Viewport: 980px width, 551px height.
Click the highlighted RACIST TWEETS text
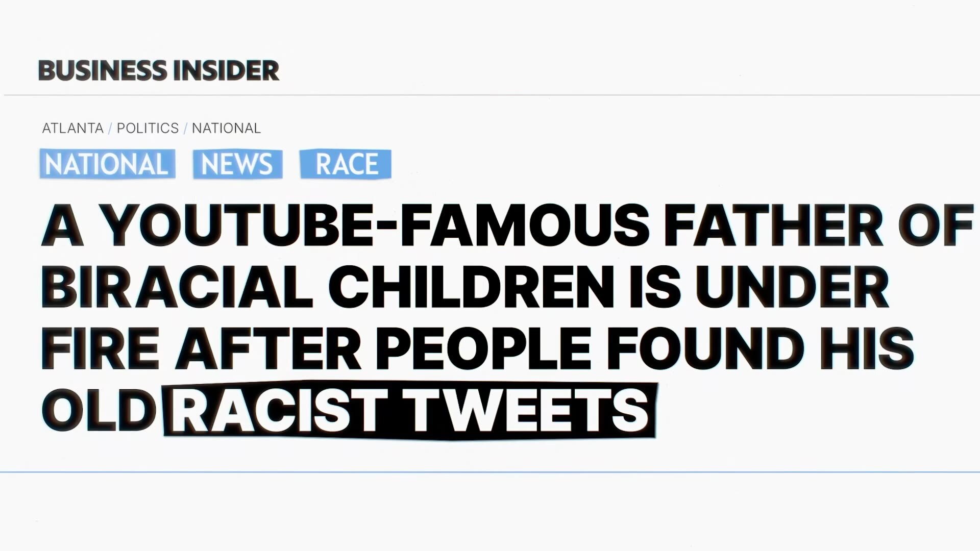[409, 410]
